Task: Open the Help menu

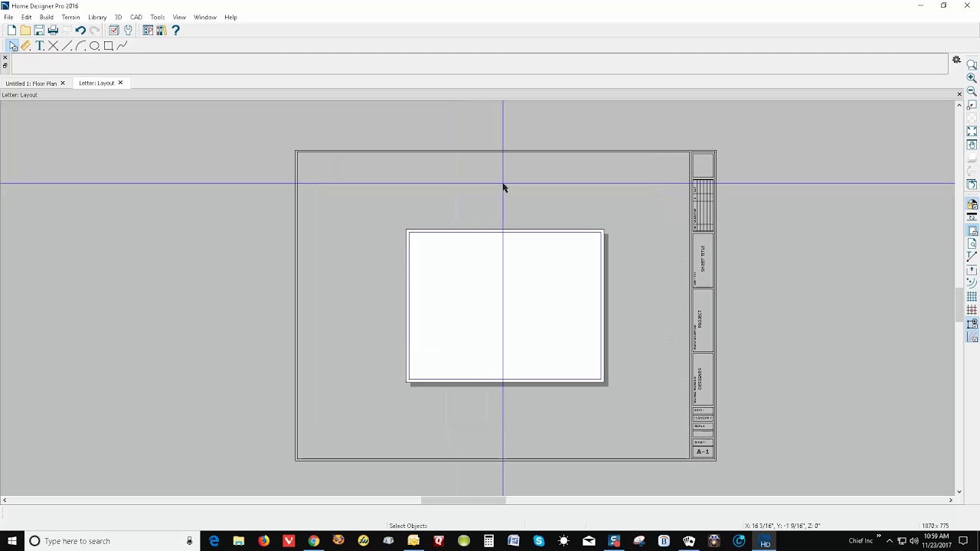Action: click(x=230, y=17)
